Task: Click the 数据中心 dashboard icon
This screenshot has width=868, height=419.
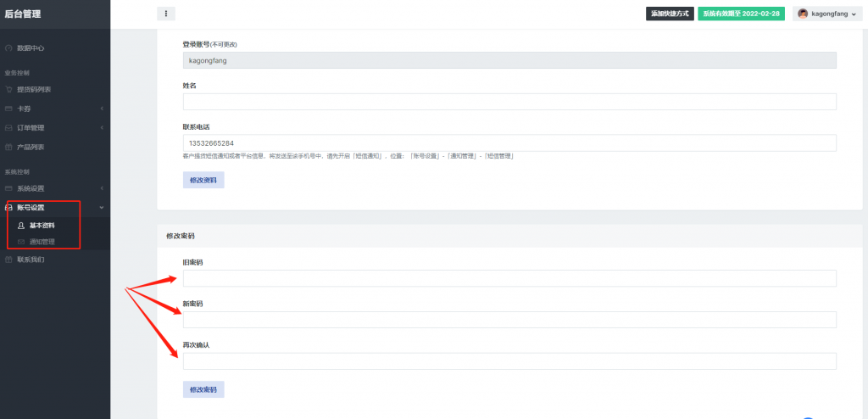Action: [8, 48]
